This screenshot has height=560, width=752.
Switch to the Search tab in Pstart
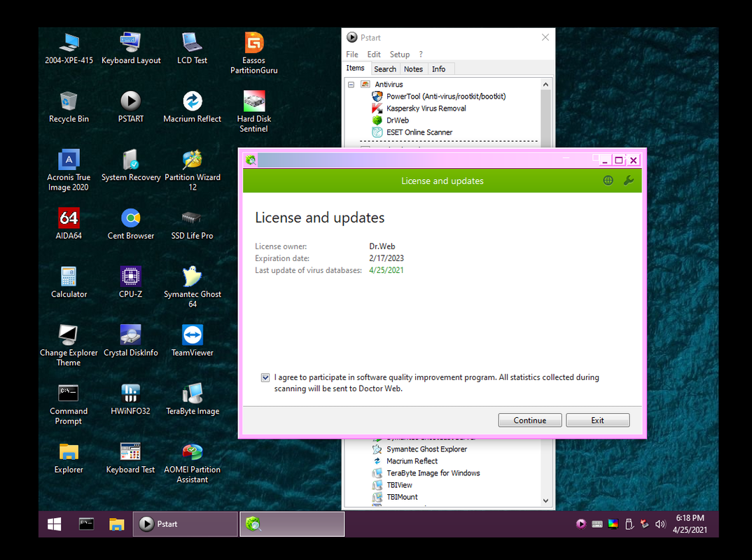click(385, 69)
